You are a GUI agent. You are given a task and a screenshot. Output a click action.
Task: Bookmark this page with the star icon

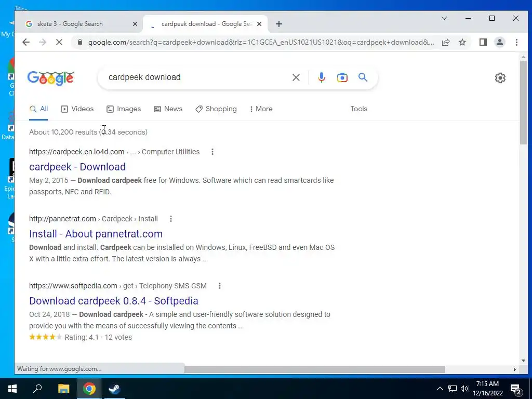[462, 42]
